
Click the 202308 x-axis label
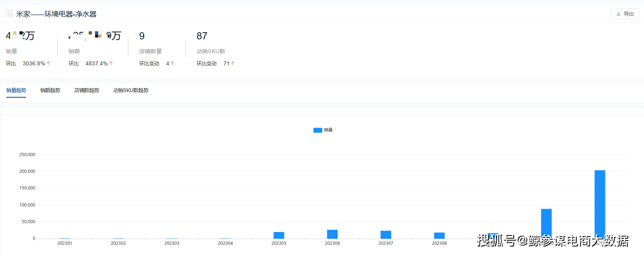click(x=439, y=243)
